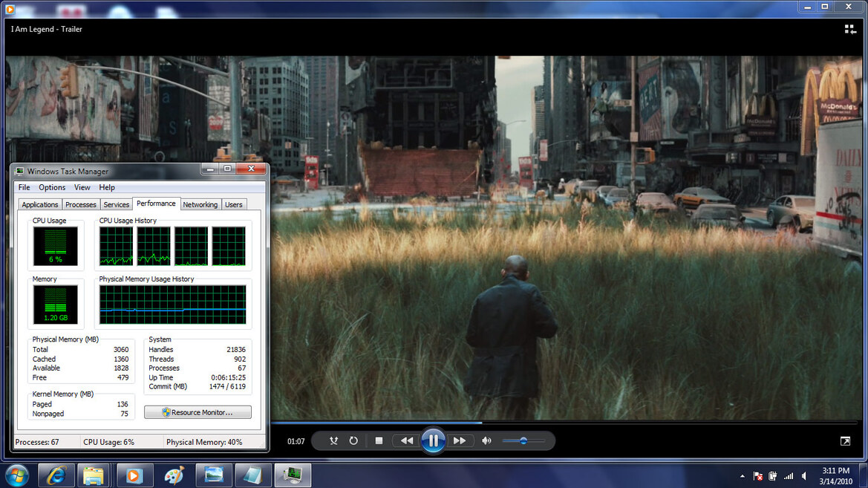This screenshot has width=868, height=488.
Task: Click the elapsed time 01:07
Action: [296, 441]
